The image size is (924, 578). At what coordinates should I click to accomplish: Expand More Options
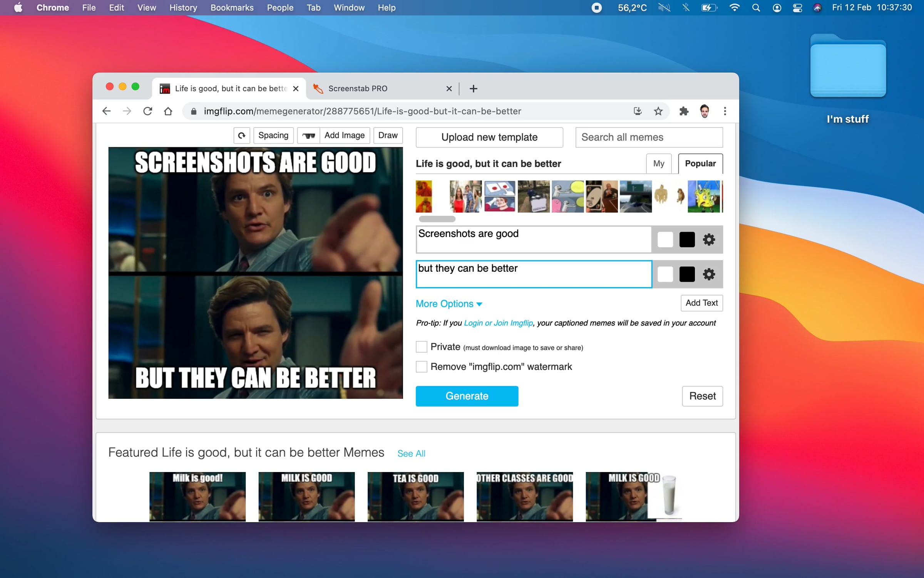(x=449, y=304)
